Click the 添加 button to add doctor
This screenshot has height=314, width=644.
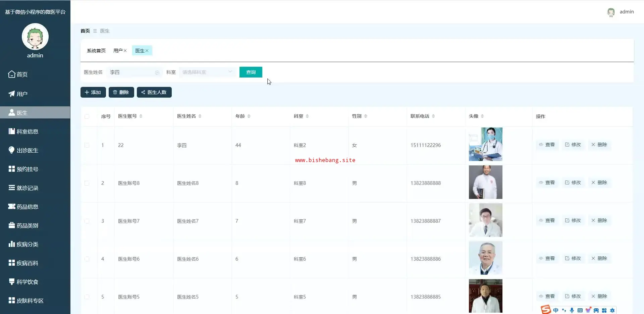pos(93,92)
